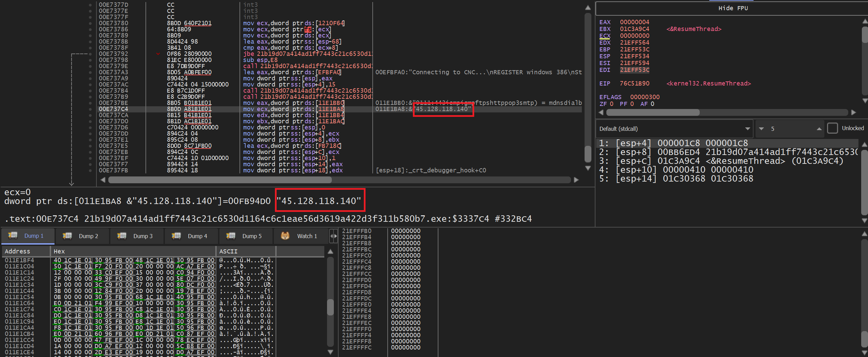Click the registers horizontal scrollbar thumb

coord(653,112)
